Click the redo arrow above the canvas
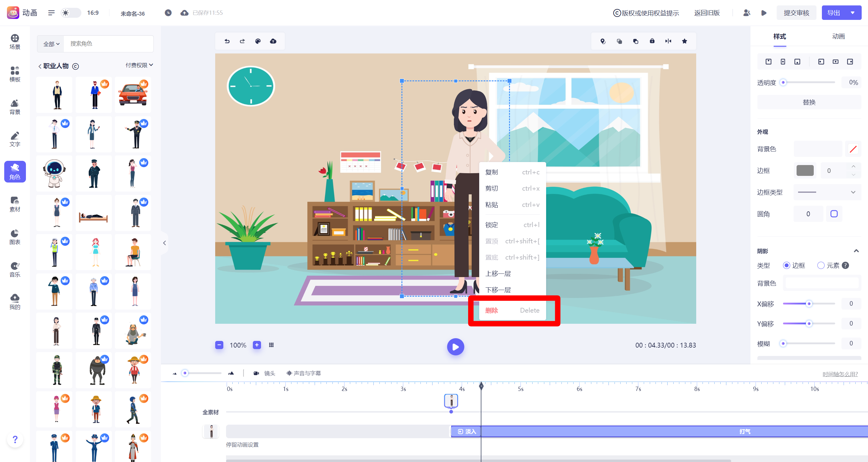The width and height of the screenshot is (868, 462). pyautogui.click(x=242, y=41)
